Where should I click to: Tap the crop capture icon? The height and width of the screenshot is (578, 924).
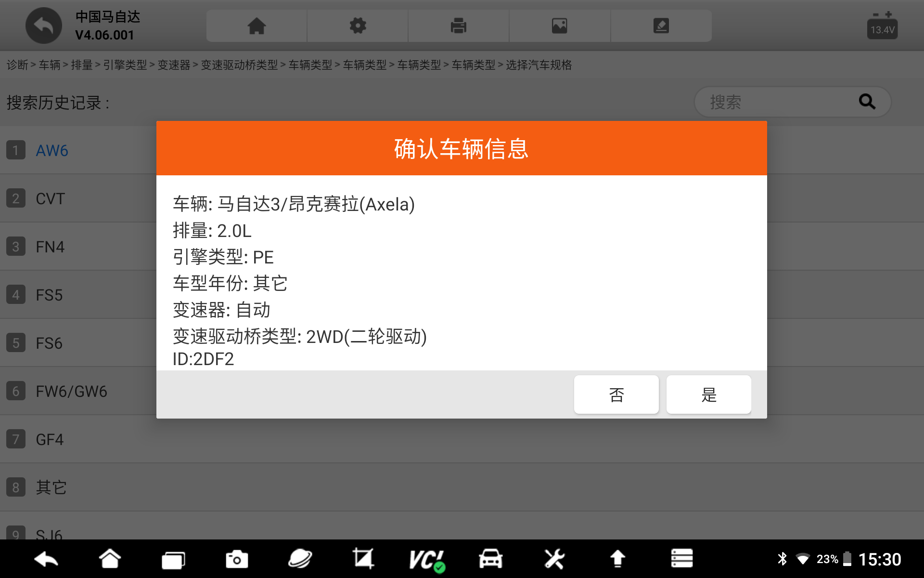coord(363,559)
